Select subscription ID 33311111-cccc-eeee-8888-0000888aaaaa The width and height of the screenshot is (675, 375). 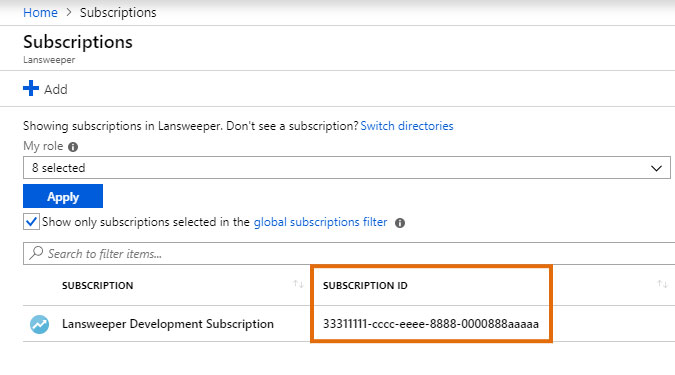[x=431, y=324]
